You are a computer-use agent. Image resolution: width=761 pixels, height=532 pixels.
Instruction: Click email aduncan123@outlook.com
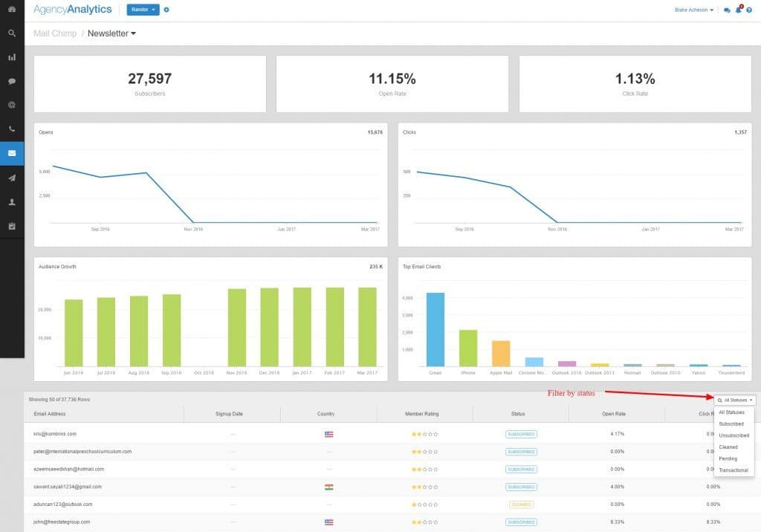[x=62, y=505]
